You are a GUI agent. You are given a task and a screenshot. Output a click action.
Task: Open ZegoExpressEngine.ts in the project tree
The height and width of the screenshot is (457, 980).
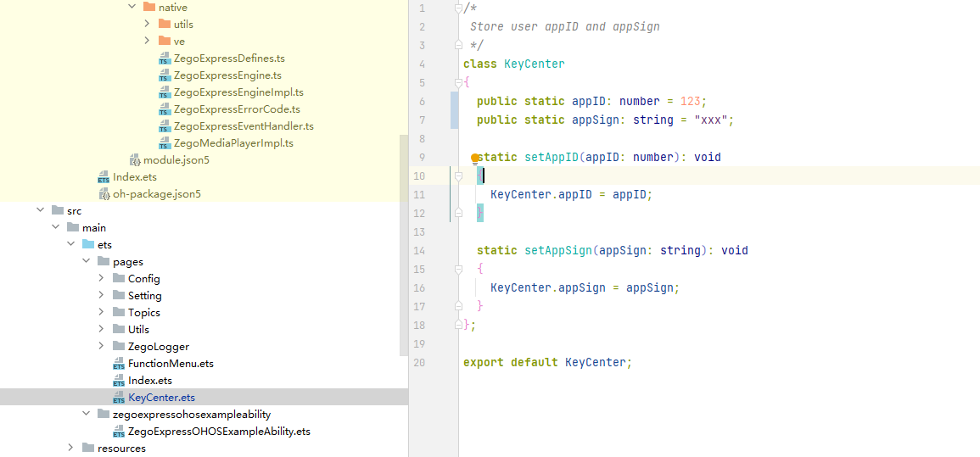coord(227,75)
